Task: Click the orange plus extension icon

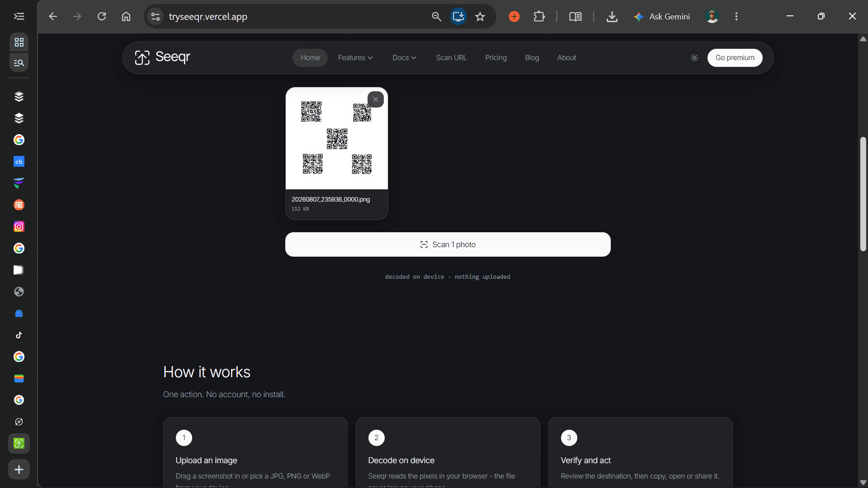Action: tap(514, 17)
